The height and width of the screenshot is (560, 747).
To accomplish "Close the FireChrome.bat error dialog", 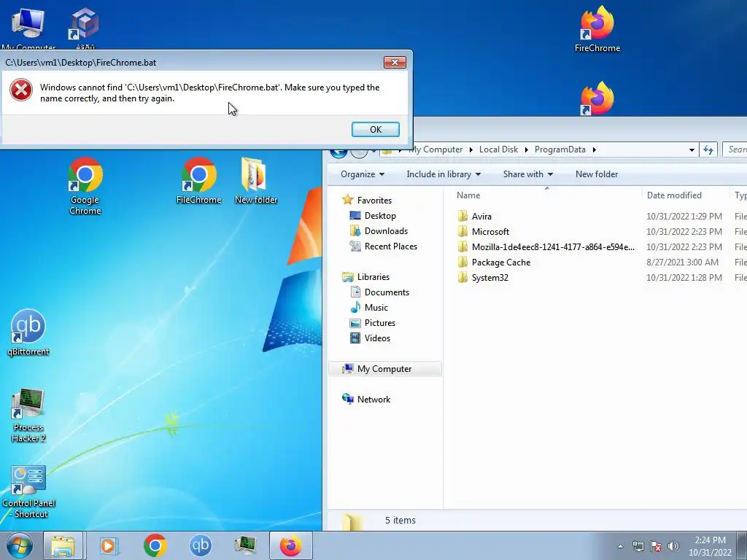I will point(395,63).
